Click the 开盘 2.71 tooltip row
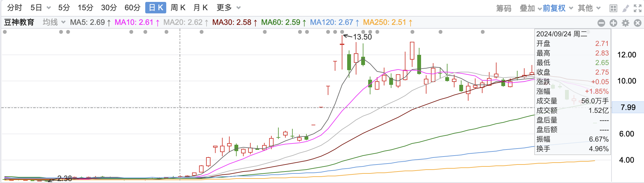The height and width of the screenshot is (183, 644). coord(573,44)
